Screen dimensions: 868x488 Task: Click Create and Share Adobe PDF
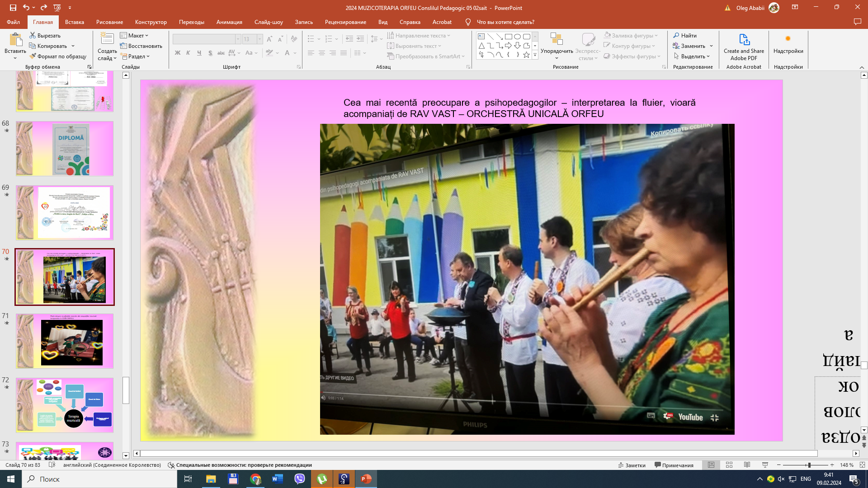tap(744, 47)
